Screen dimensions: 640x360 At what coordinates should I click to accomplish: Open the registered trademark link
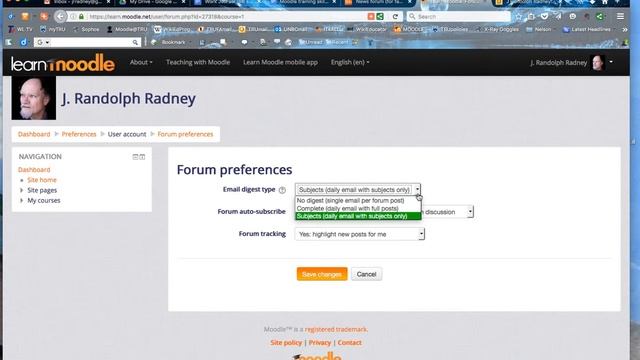[x=336, y=329]
